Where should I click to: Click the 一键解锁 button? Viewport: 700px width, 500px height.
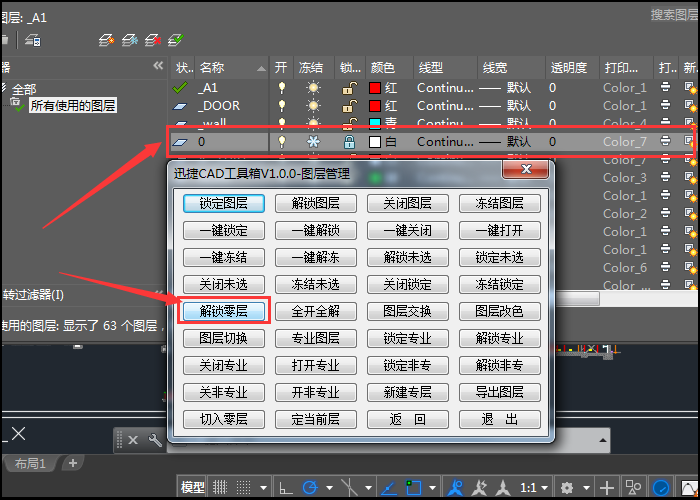(316, 230)
